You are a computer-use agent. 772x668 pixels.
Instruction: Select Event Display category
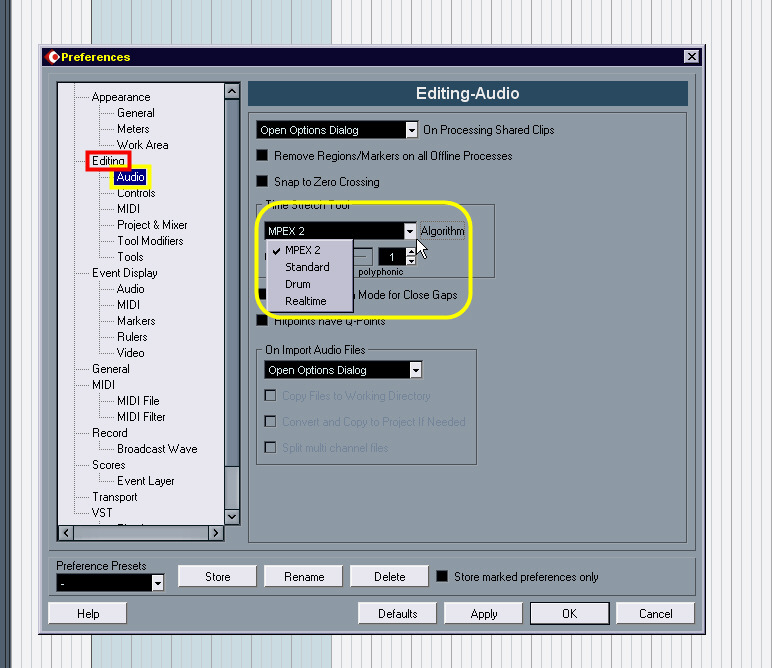(x=125, y=273)
